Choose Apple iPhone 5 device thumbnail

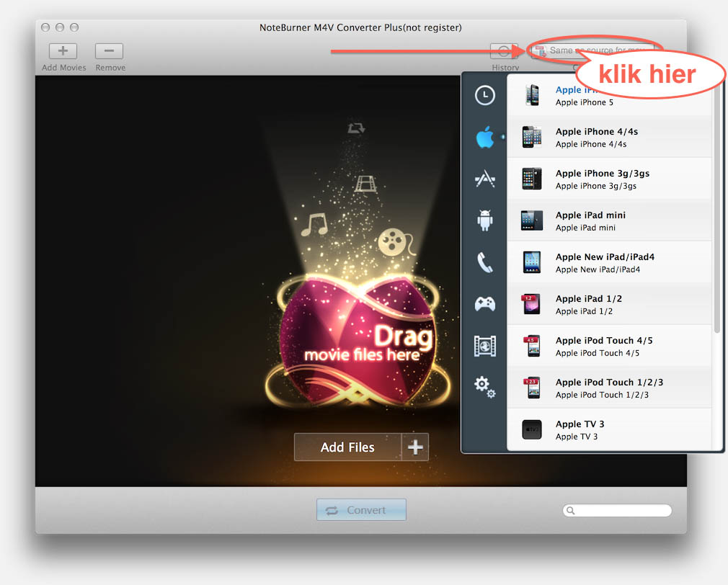pyautogui.click(x=532, y=95)
